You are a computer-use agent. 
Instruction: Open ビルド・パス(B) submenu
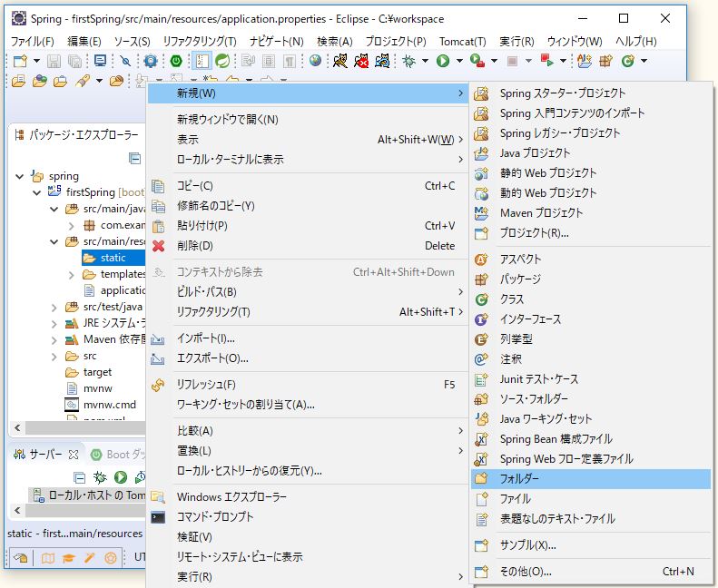click(308, 292)
